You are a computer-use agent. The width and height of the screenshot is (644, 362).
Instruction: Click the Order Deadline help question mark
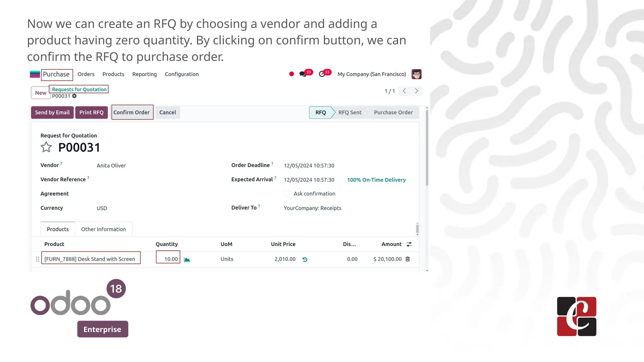coord(272,163)
